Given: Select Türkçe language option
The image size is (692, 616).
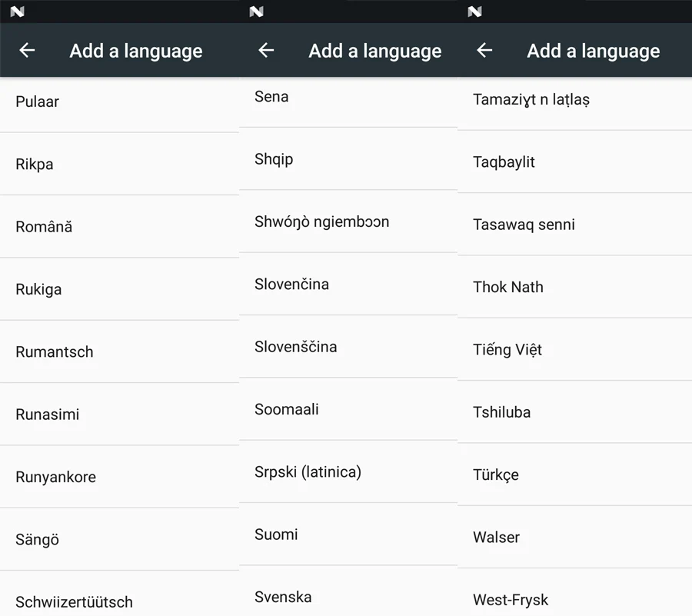Looking at the screenshot, I should click(x=574, y=474).
